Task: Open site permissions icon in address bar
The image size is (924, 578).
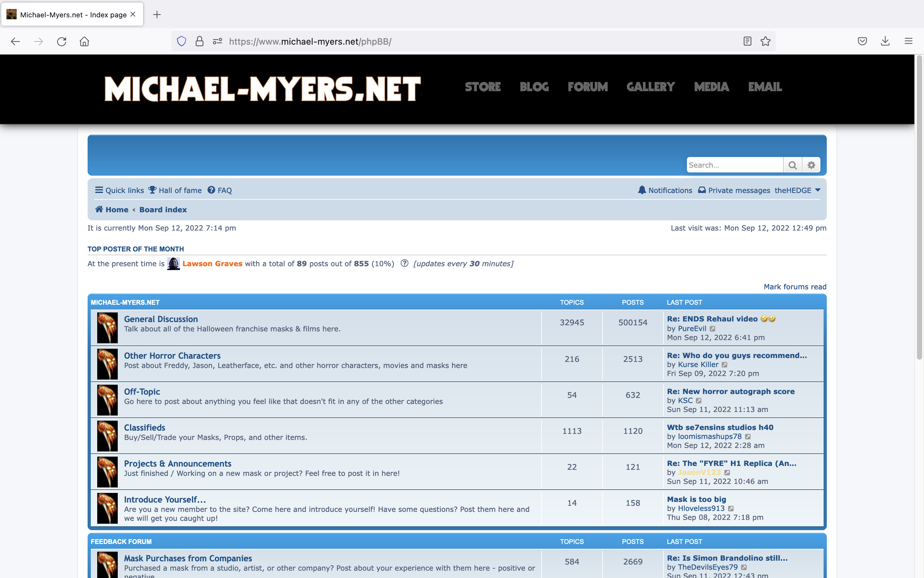Action: [x=218, y=41]
